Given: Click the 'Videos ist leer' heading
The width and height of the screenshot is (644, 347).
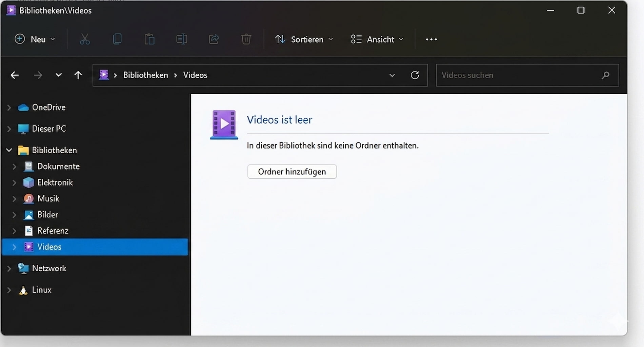Looking at the screenshot, I should pos(279,120).
